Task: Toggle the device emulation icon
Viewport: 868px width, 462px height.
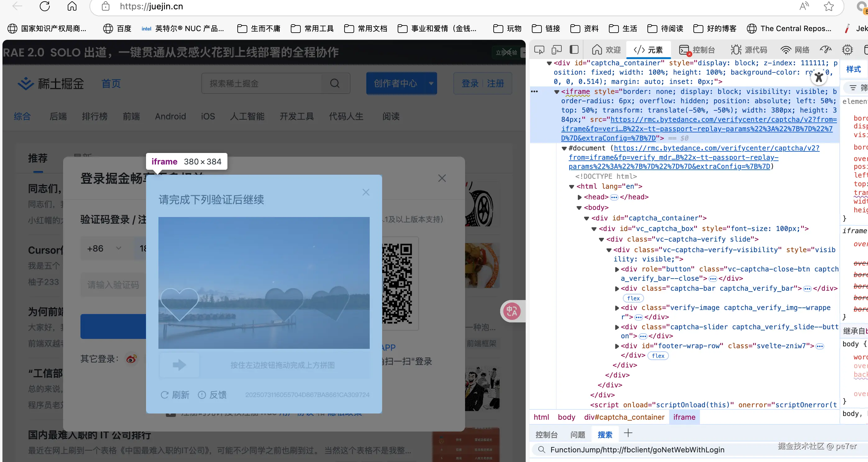Action: pyautogui.click(x=556, y=50)
